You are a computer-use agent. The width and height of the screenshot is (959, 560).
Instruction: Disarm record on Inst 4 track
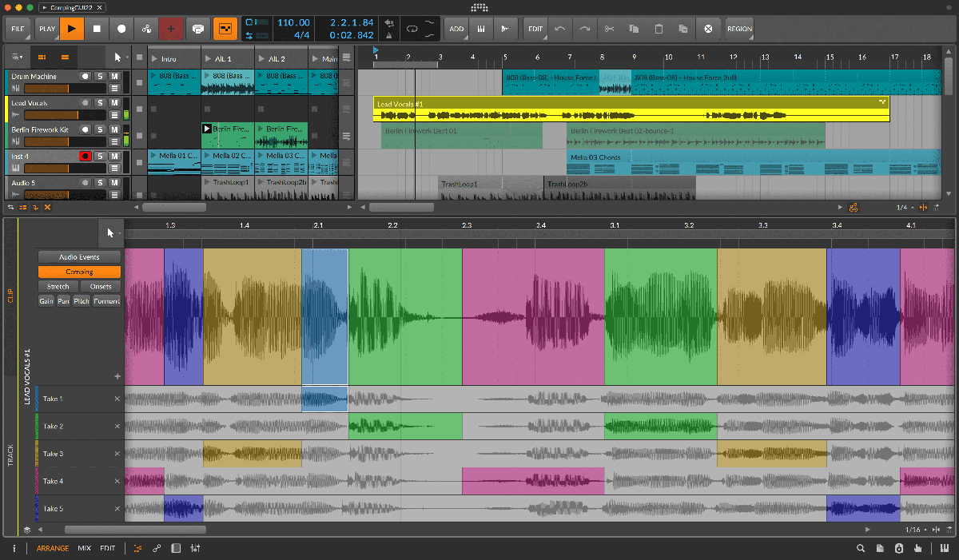[85, 157]
